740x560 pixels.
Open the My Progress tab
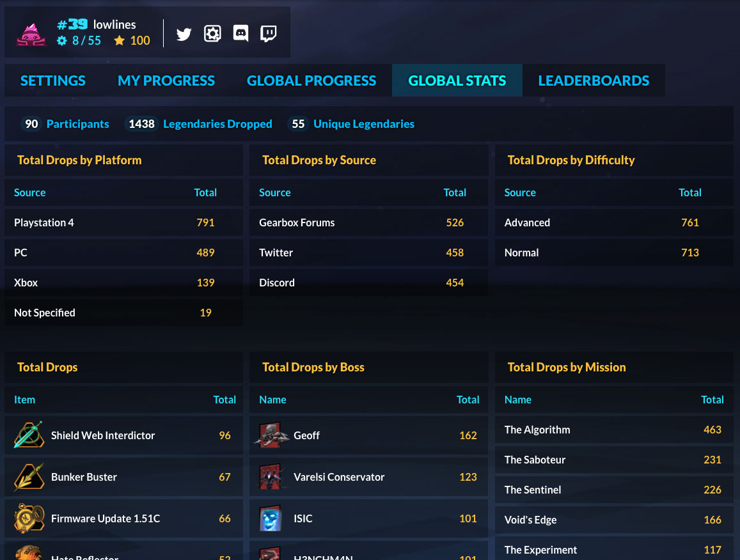[166, 81]
